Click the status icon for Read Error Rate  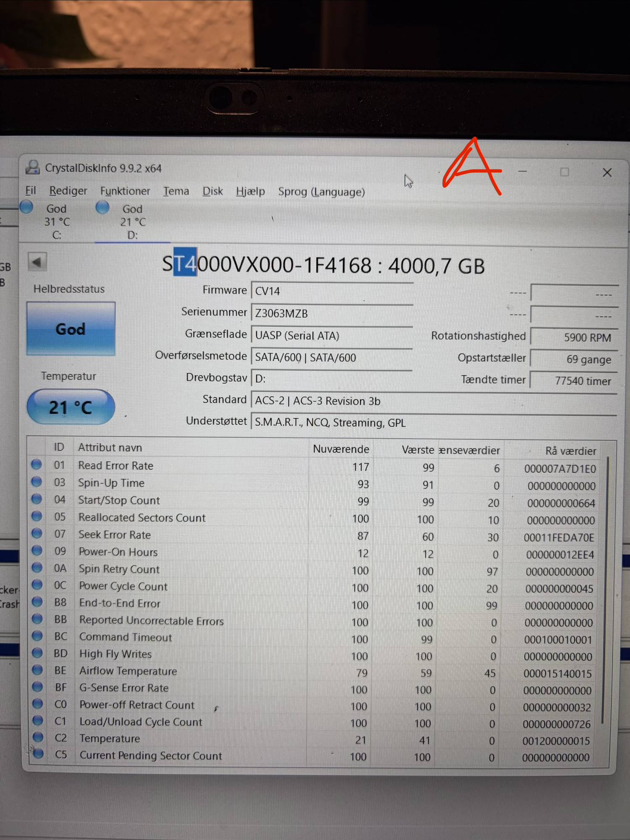tap(37, 465)
